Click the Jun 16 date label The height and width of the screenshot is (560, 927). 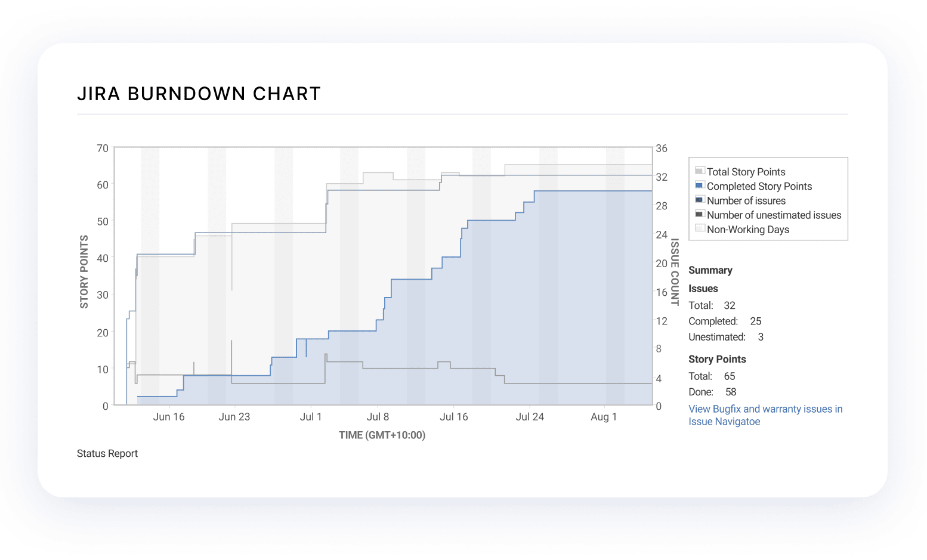(169, 417)
